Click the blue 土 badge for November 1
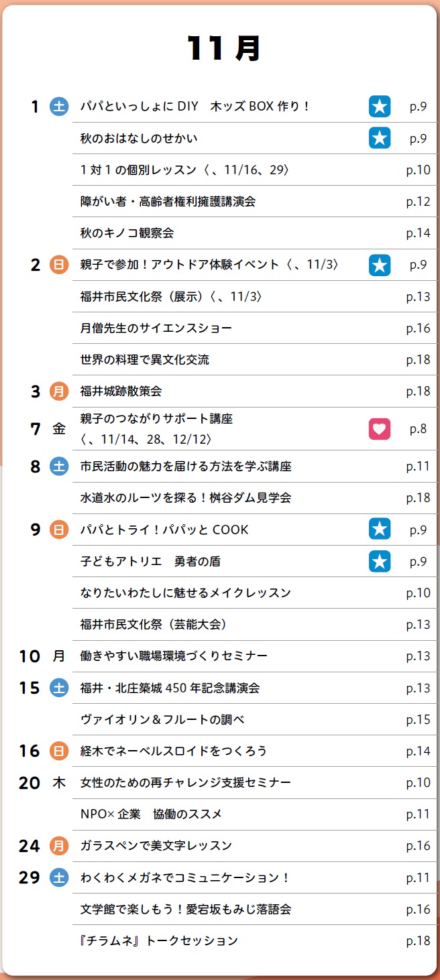Viewport: 440px width, 980px height. [x=59, y=107]
